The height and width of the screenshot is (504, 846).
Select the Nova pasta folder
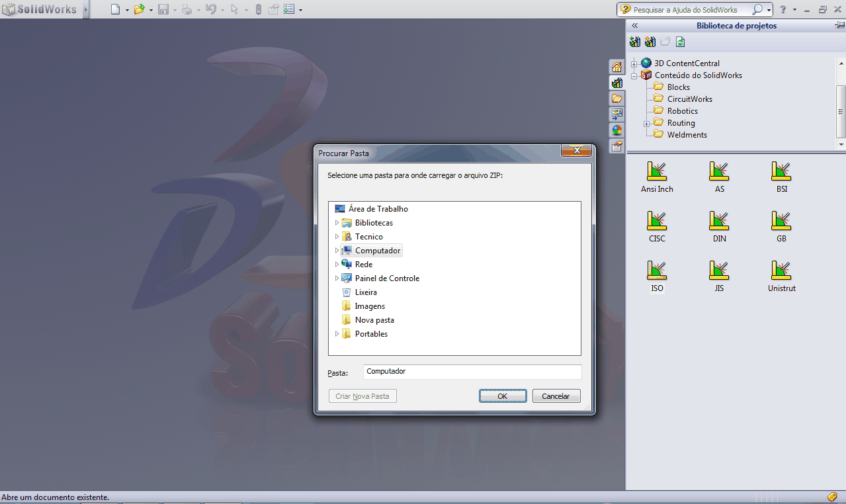[368, 320]
